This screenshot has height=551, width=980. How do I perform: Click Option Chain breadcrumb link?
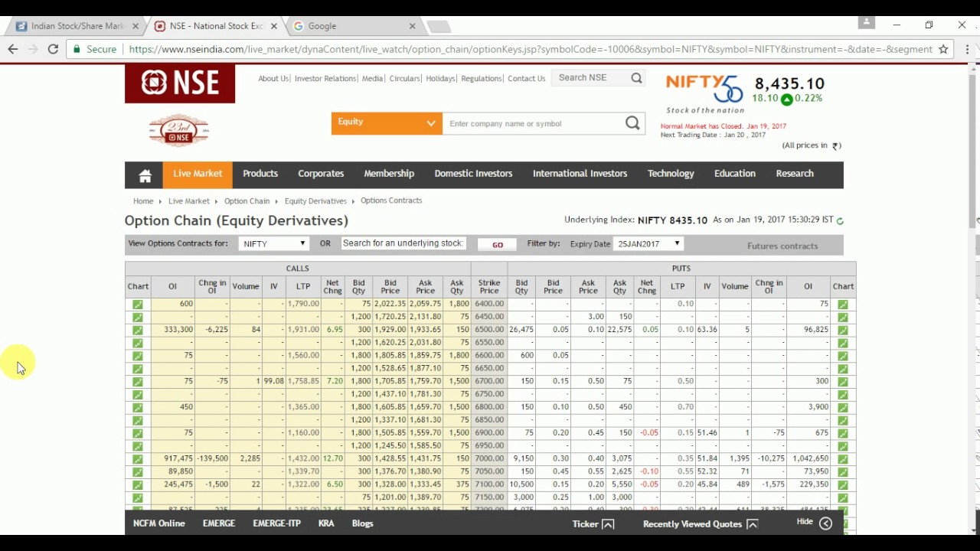[247, 201]
